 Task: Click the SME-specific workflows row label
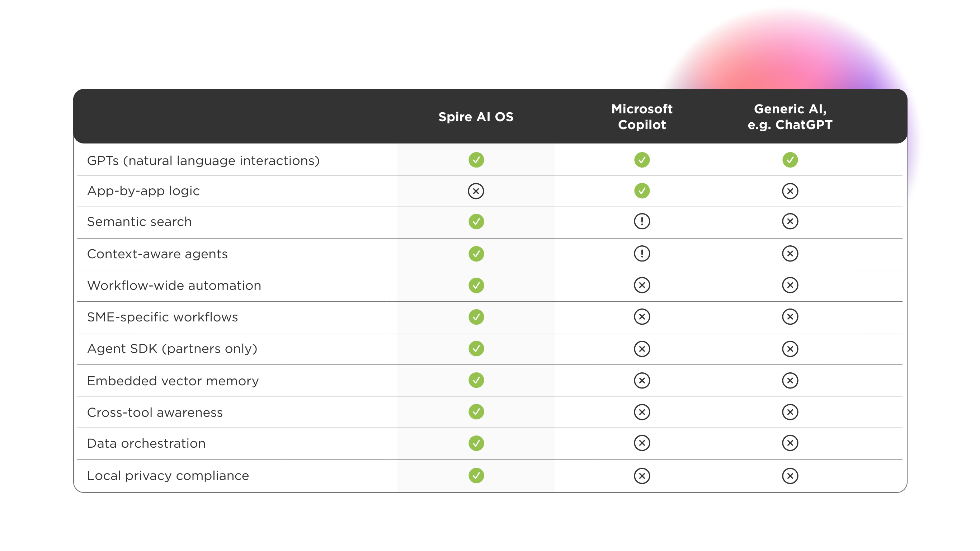tap(162, 317)
